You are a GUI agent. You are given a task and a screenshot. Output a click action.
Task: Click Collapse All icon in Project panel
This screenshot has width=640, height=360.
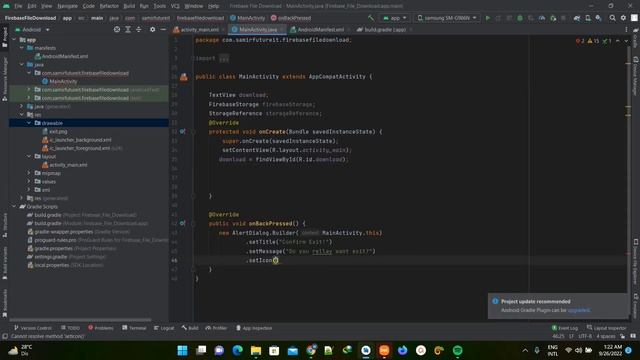[139, 29]
